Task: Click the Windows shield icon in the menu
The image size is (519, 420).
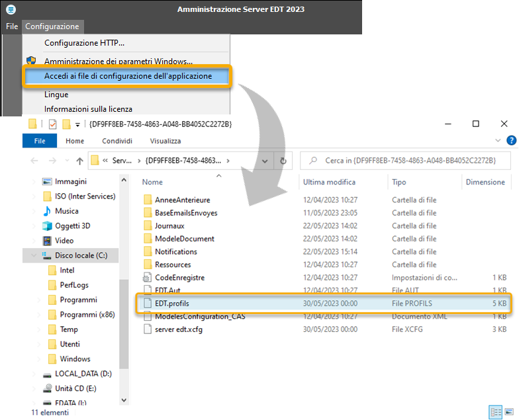Action: [x=31, y=61]
